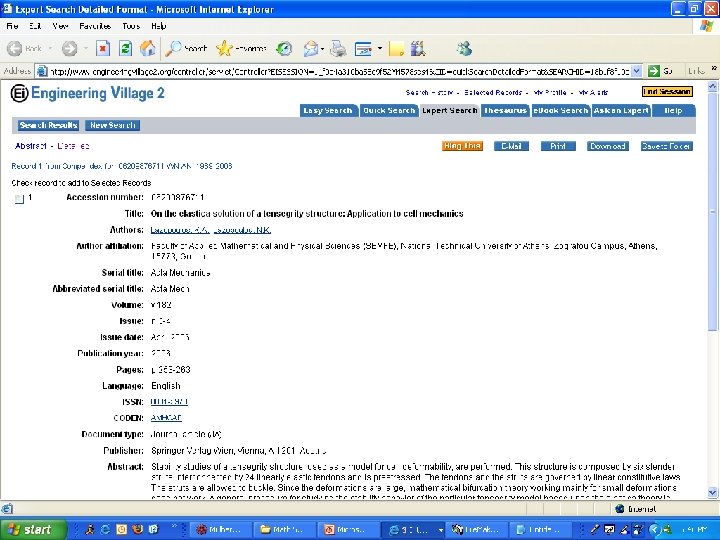The image size is (720, 540).
Task: Click the Download record button
Action: tap(608, 146)
